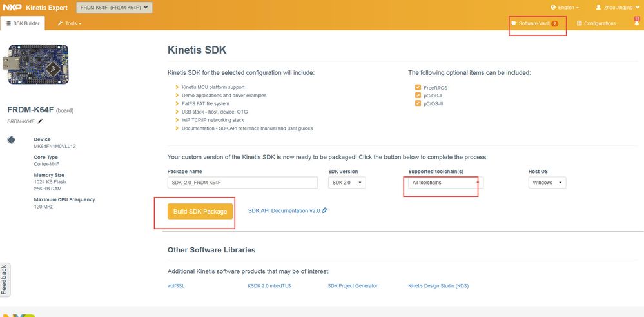Open the SDK version dropdown
The height and width of the screenshot is (317, 644).
347,183
